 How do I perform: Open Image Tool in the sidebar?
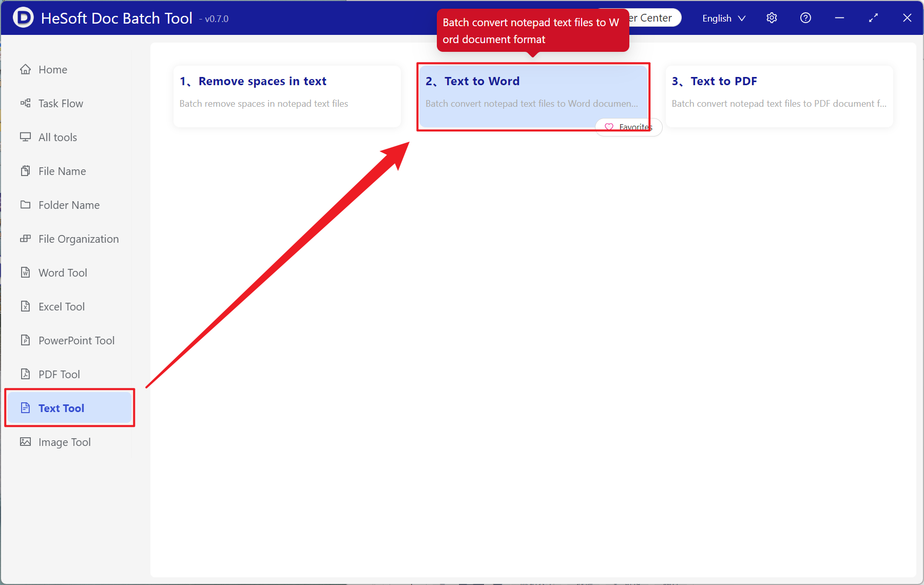point(69,442)
